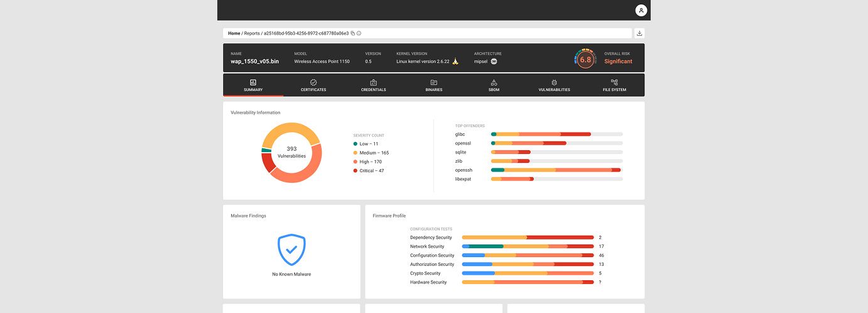Viewport: 868px width, 313px height.
Task: Click the Crypto Security label
Action: [425, 273]
